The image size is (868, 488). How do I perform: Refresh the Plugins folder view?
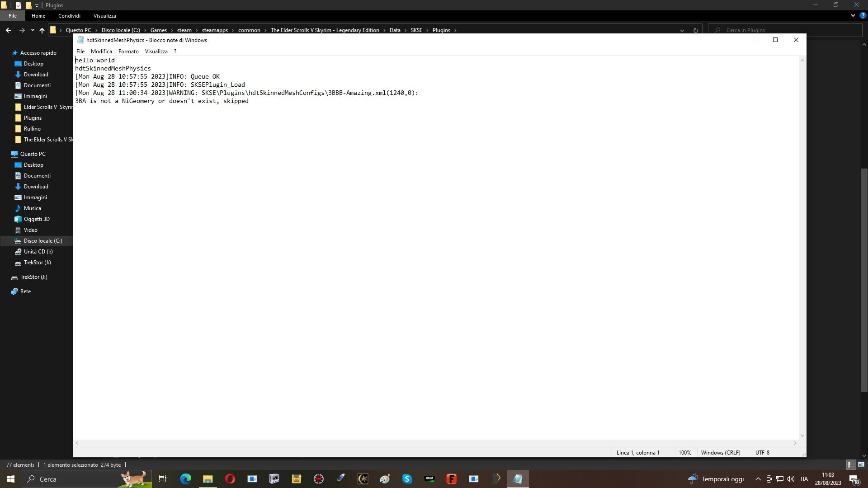[x=695, y=30]
